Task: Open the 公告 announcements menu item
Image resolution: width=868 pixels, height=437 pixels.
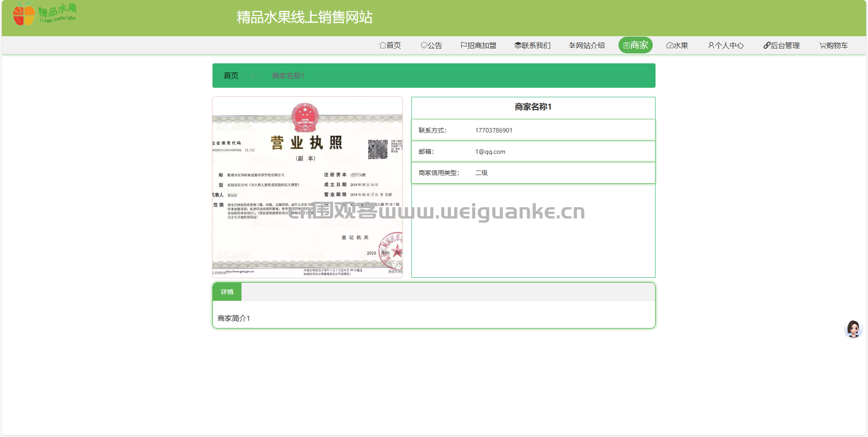Action: (x=431, y=45)
